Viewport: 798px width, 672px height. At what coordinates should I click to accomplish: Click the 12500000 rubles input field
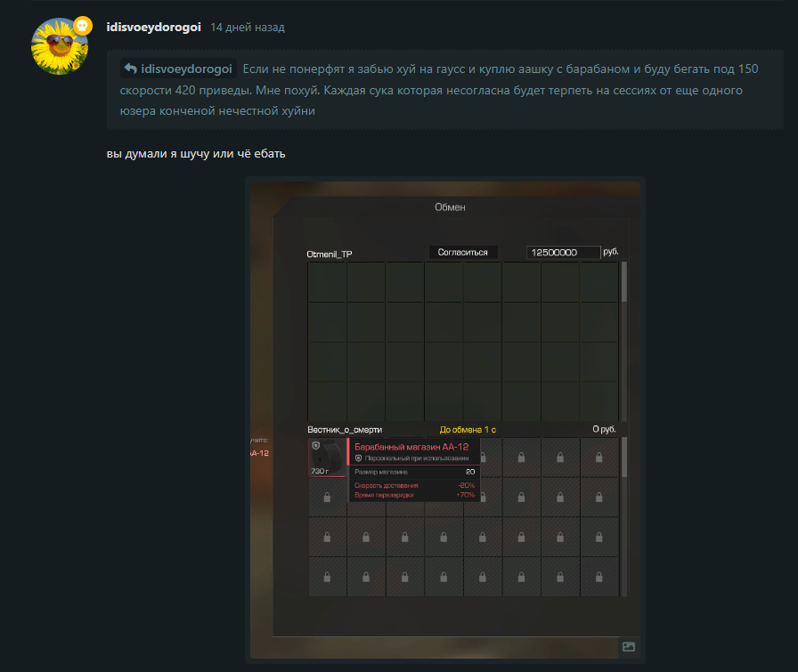click(x=564, y=252)
